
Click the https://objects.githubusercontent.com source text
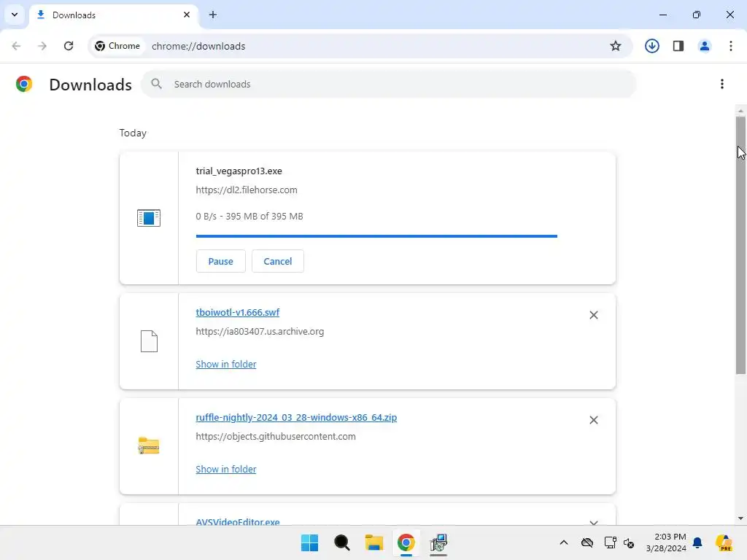(x=275, y=437)
